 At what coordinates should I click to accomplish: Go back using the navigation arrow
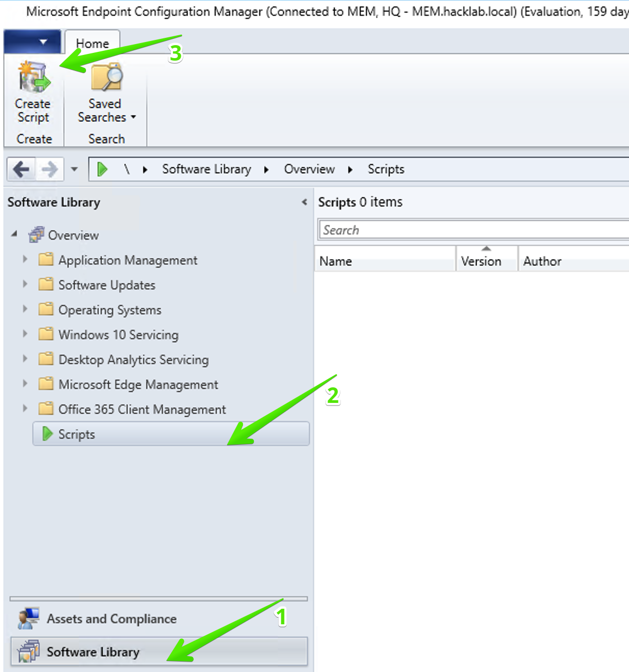21,169
